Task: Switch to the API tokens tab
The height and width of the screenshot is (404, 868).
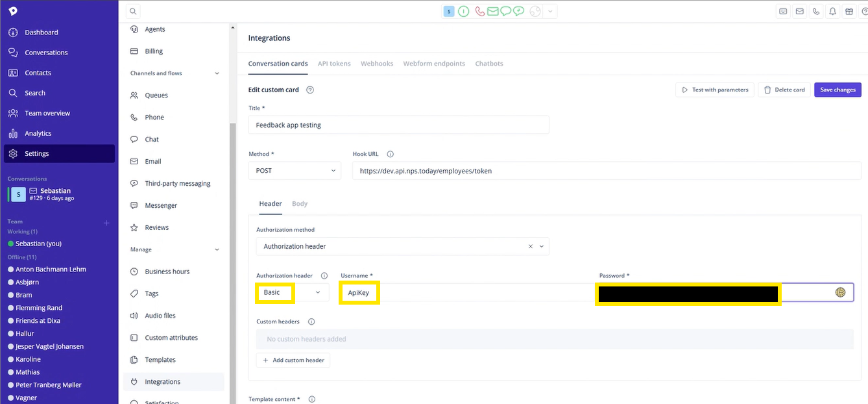Action: (x=334, y=64)
